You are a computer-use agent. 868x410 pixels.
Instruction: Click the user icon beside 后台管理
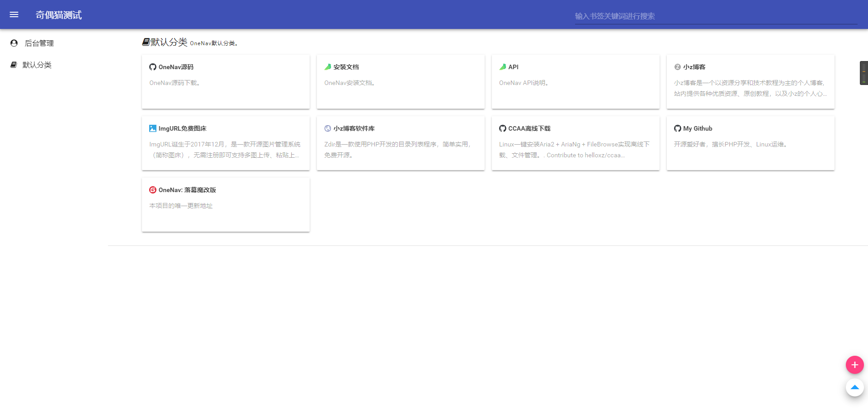[x=14, y=43]
